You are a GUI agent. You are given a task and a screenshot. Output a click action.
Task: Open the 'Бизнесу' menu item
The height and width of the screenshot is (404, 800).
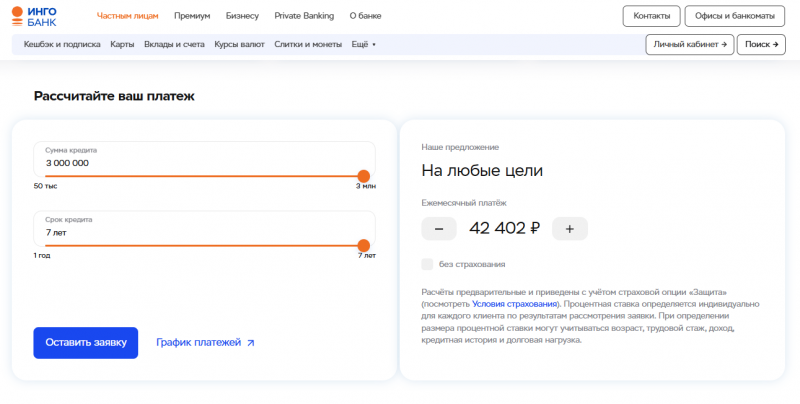coord(242,16)
